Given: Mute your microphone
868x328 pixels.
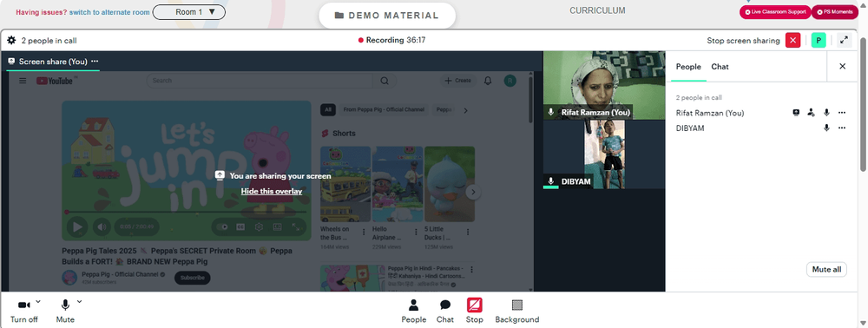Looking at the screenshot, I should [x=65, y=311].
